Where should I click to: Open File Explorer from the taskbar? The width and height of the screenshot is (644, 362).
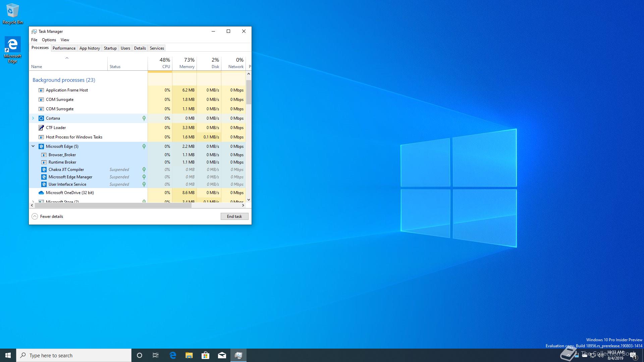[189, 355]
